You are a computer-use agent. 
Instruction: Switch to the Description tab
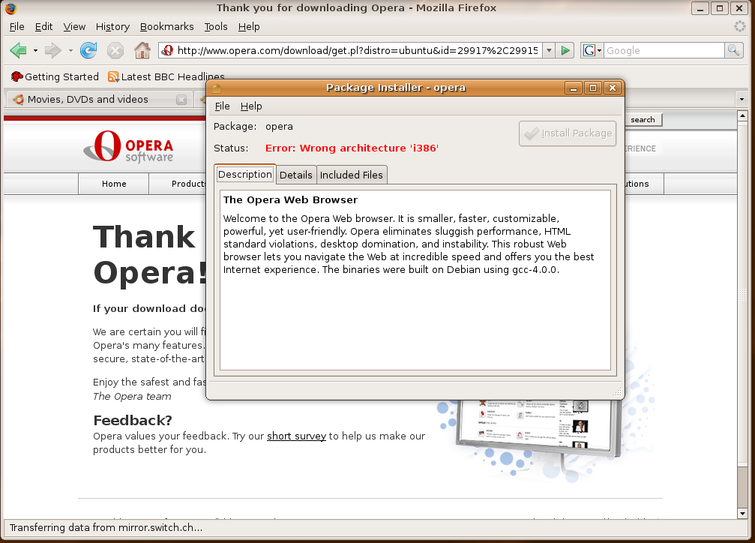pyautogui.click(x=245, y=174)
